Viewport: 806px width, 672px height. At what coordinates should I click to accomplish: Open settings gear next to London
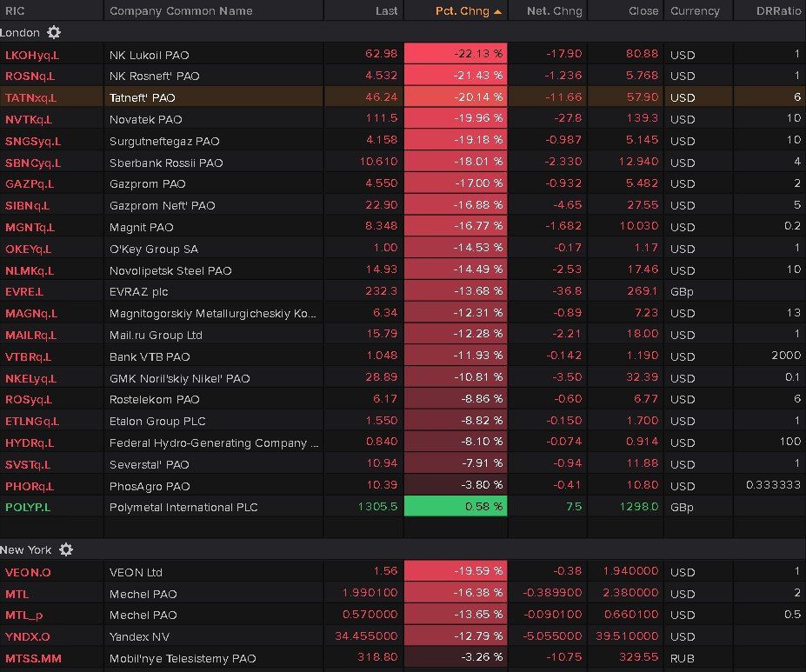54,32
